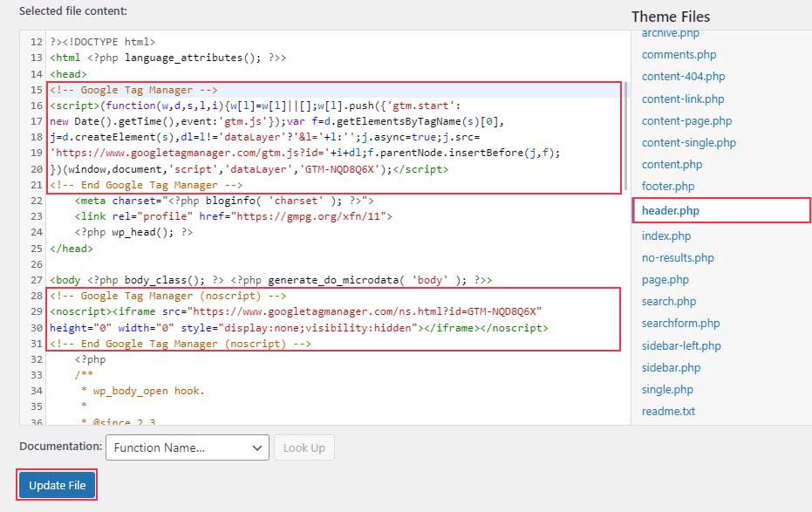Click line 21 End Google Tag Manager comment
This screenshot has width=812, height=512.
(146, 185)
